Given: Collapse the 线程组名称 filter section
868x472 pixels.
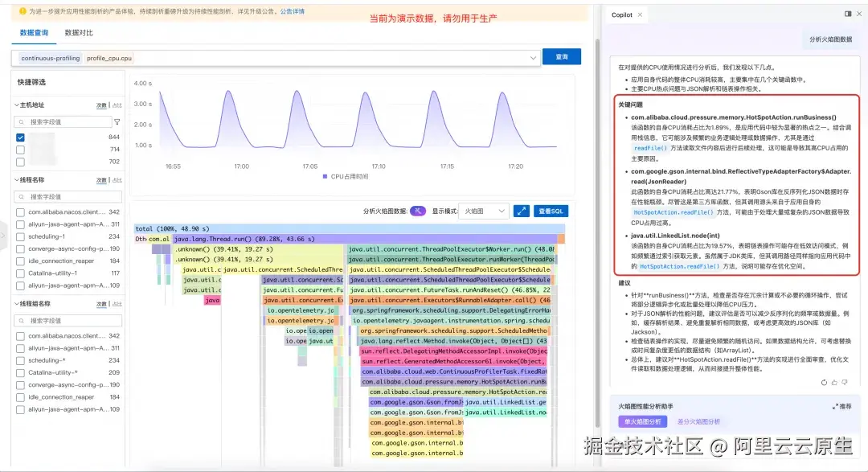Looking at the screenshot, I should pyautogui.click(x=17, y=304).
